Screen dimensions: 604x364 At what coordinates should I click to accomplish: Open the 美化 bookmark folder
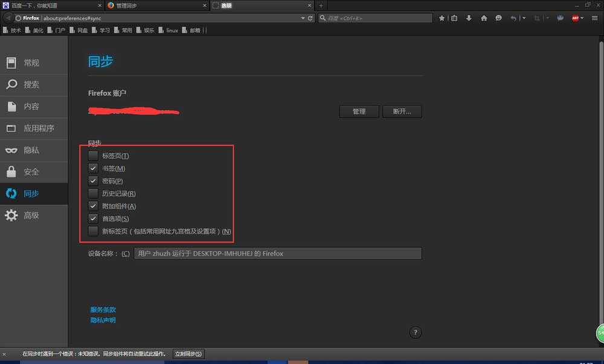tap(34, 30)
